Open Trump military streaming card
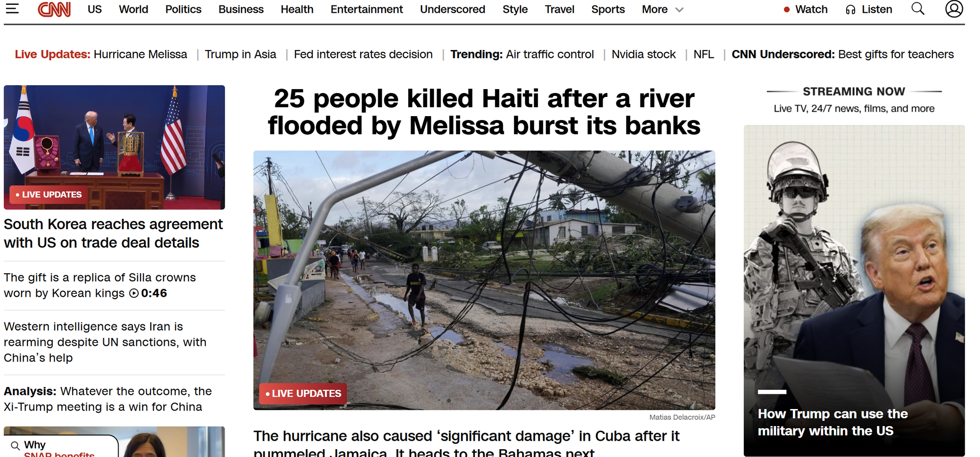 [854, 291]
